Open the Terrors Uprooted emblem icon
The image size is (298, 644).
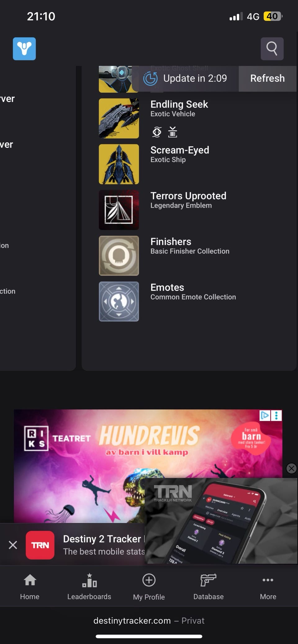click(x=119, y=210)
